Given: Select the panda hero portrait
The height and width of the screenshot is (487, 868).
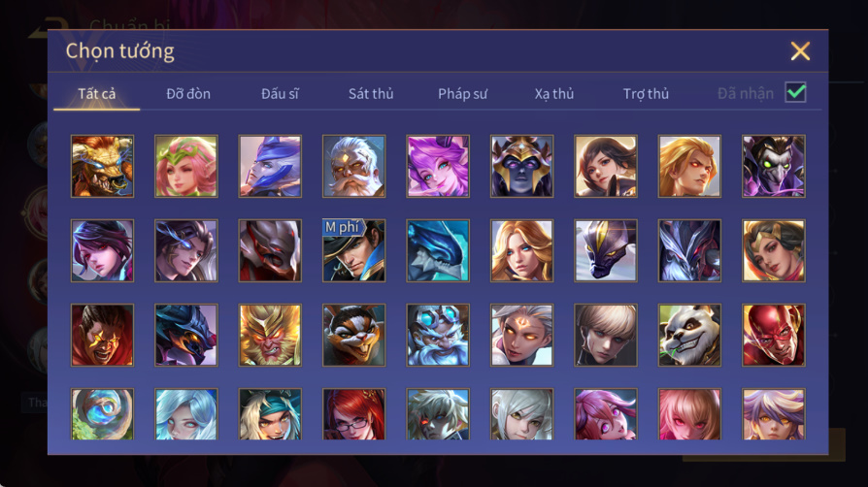Looking at the screenshot, I should (x=689, y=335).
